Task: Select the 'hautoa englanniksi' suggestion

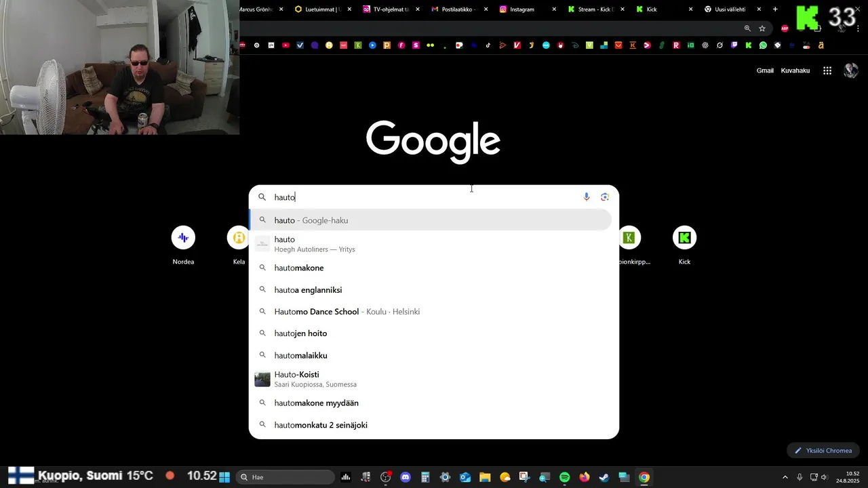Action: pos(431,290)
